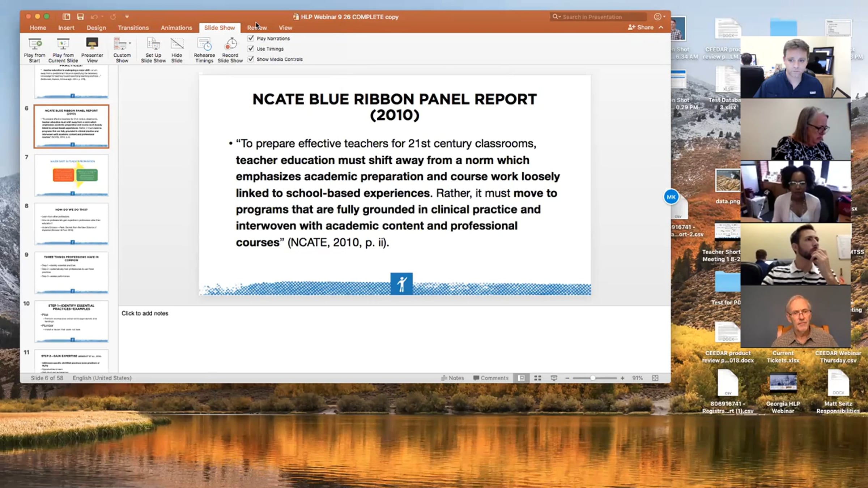Select slide 10 Step 1 thumbnail
Image resolution: width=868 pixels, height=488 pixels.
pos(71,322)
